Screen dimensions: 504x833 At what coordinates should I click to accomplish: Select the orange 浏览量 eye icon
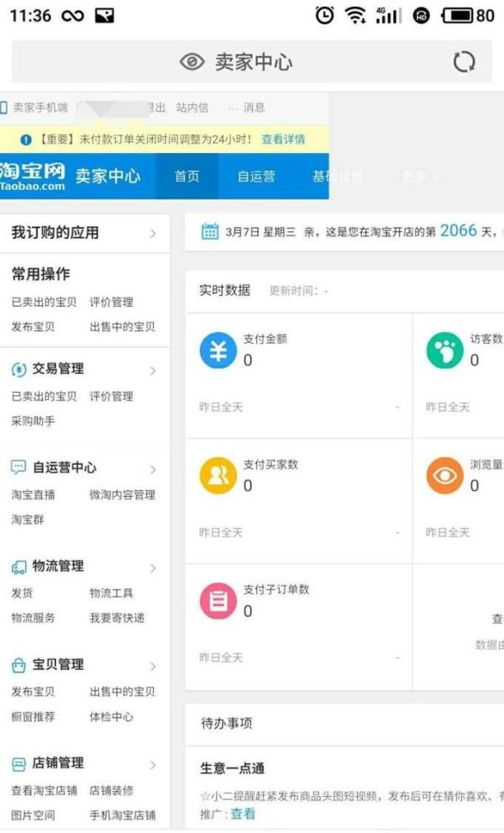pyautogui.click(x=444, y=476)
